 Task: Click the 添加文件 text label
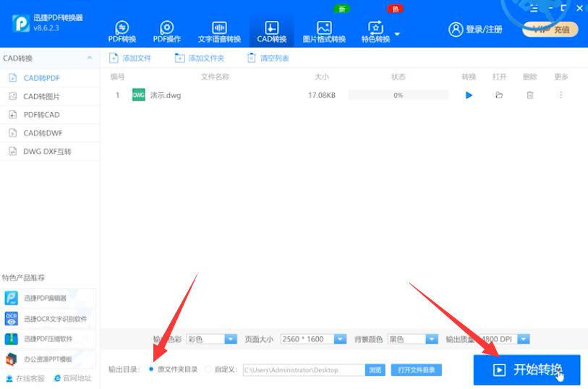click(137, 59)
